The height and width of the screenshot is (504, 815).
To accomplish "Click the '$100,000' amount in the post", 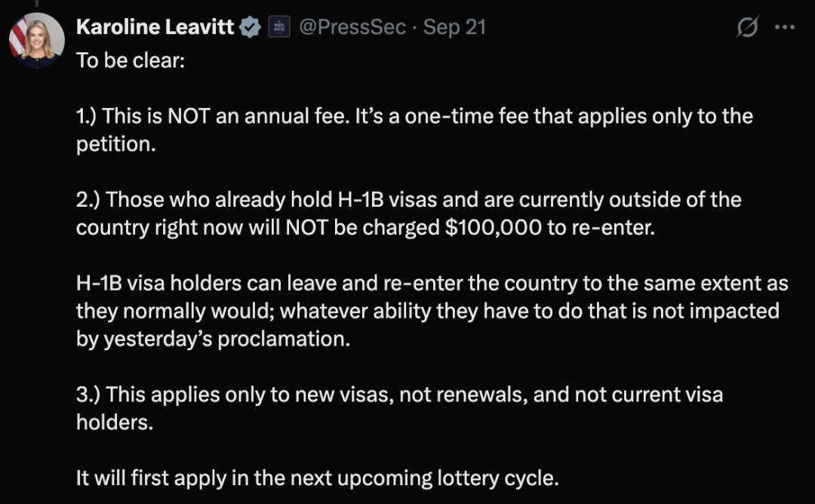I will [493, 228].
